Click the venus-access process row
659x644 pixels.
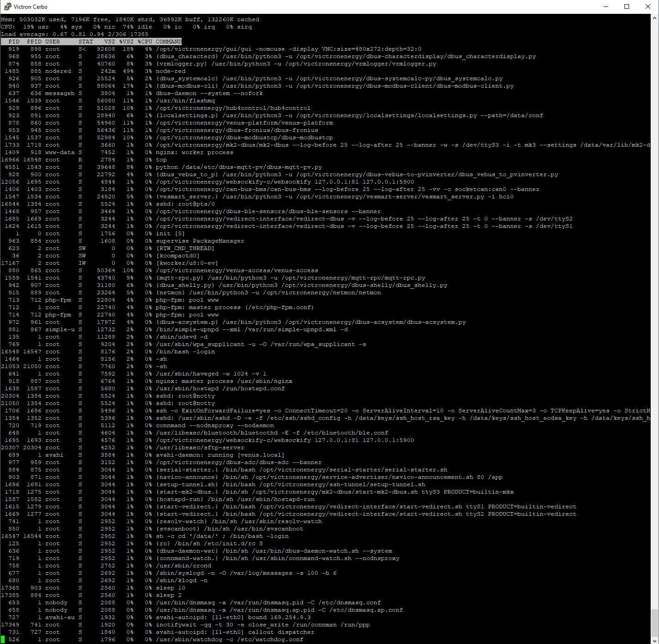(x=160, y=270)
